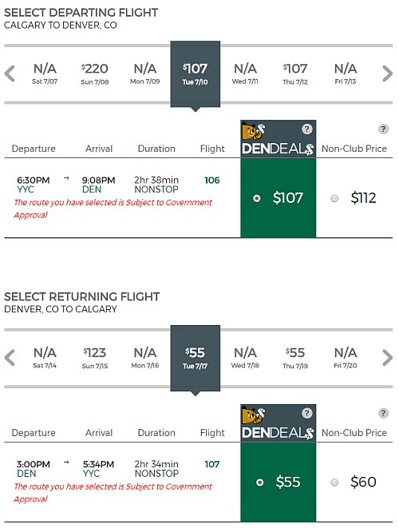Choose Thu 7/12 departing date for $107
This screenshot has width=399, height=532.
pos(295,73)
